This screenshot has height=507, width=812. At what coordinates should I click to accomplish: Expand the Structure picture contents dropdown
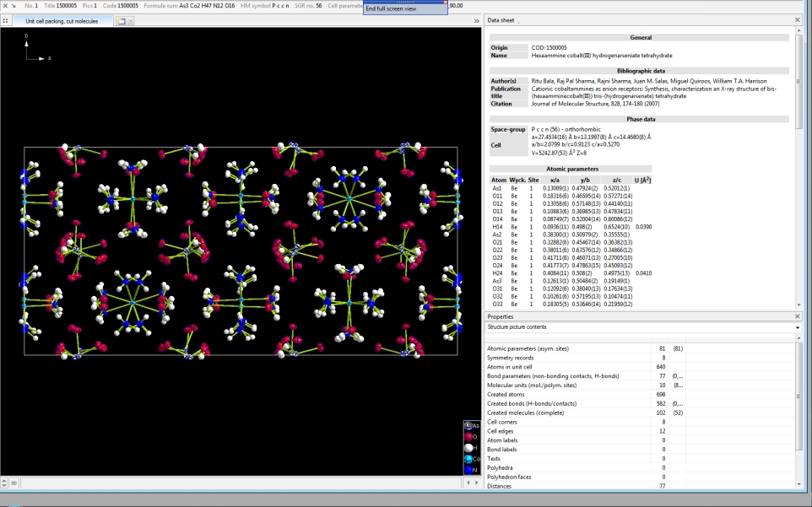(798, 327)
